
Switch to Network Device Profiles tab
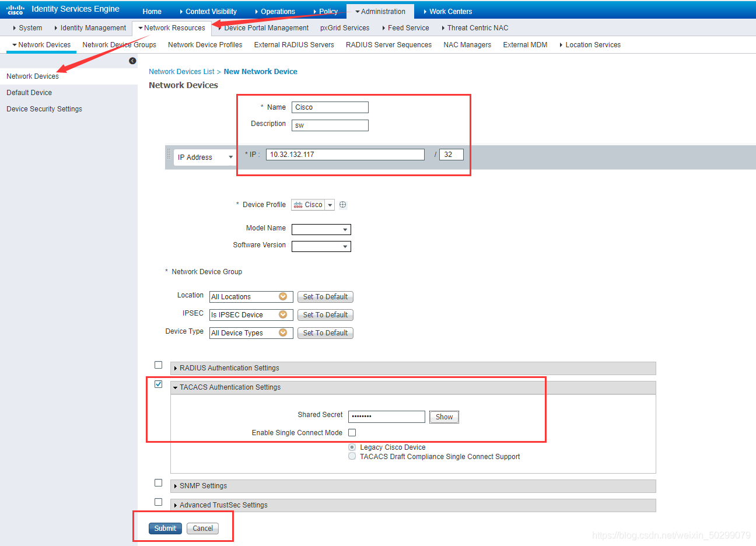(x=205, y=45)
